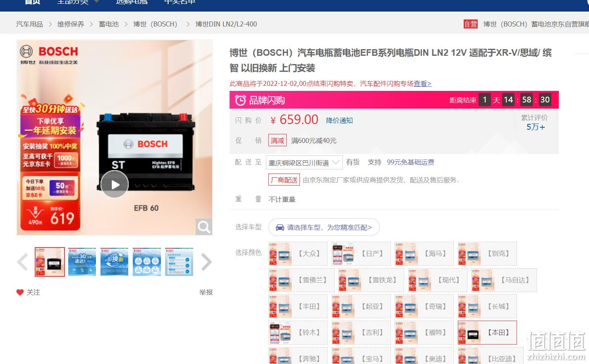The height and width of the screenshot is (364, 589).
Task: Choose the 奇瑞 option
Action: pyautogui.click(x=424, y=306)
